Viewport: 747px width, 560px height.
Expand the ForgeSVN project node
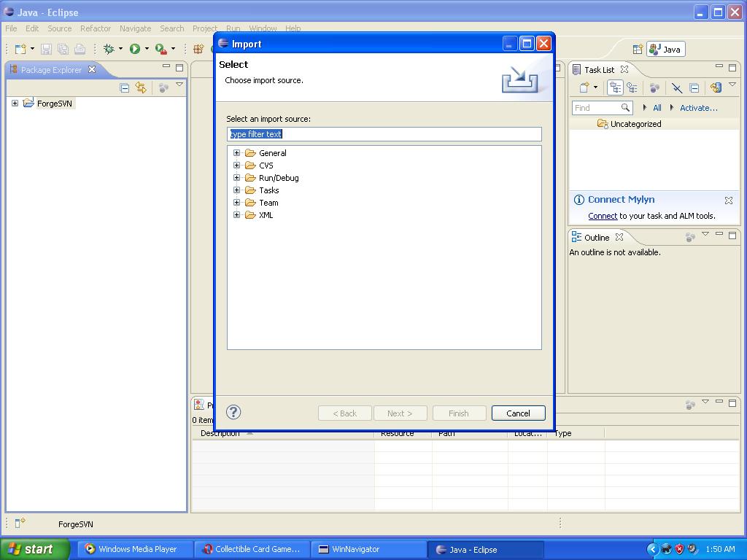[15, 104]
